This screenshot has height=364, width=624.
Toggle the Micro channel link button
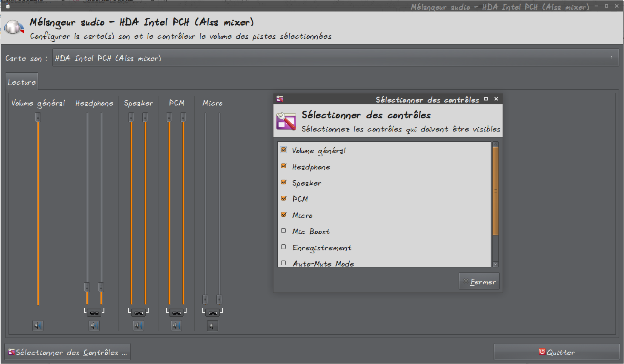click(x=213, y=312)
